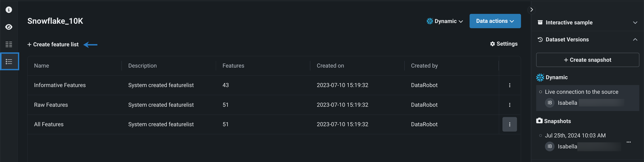Open the Data actions menu

click(495, 21)
